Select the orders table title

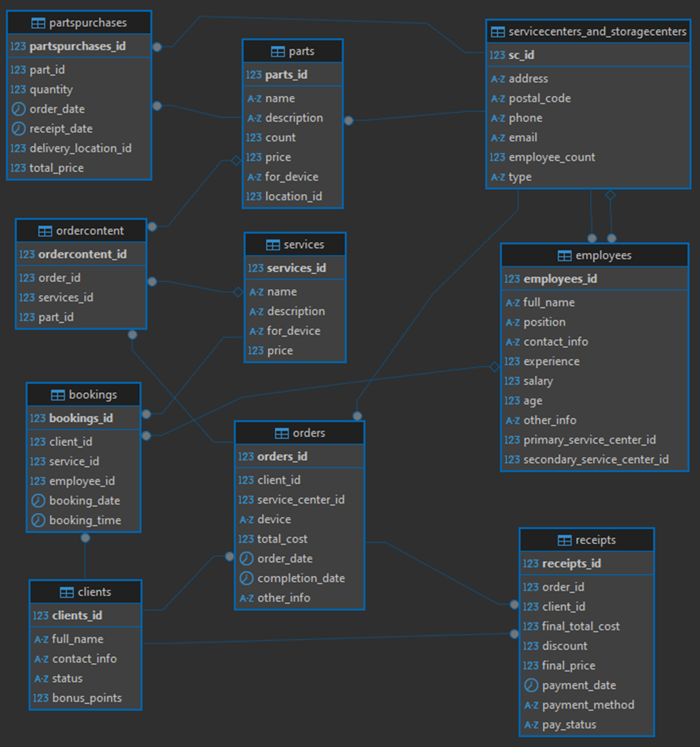click(x=309, y=433)
